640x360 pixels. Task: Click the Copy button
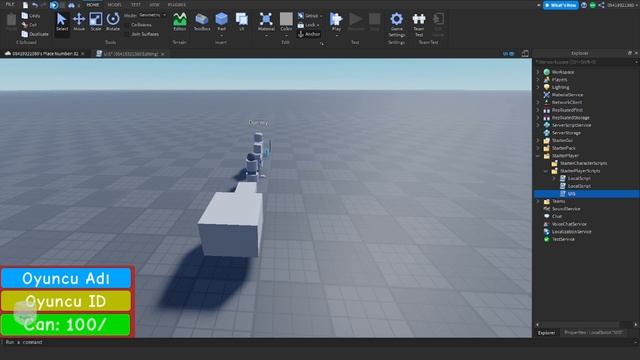coord(31,16)
